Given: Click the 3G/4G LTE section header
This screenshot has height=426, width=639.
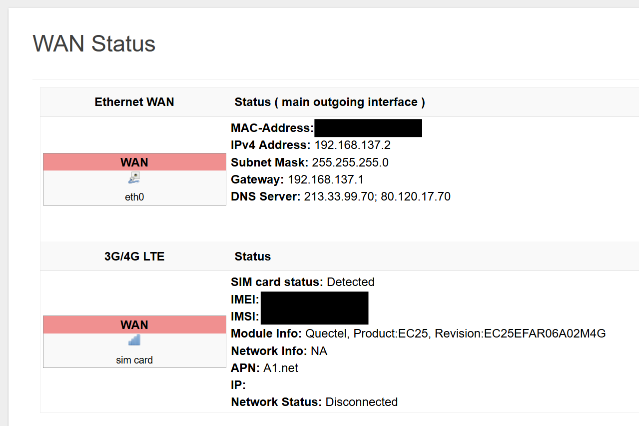Looking at the screenshot, I should coord(134,256).
